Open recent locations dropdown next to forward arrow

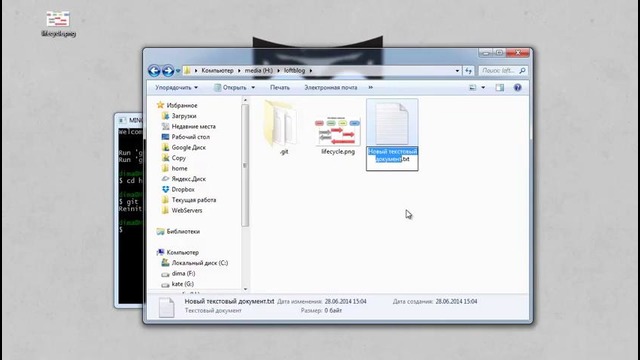pos(178,71)
